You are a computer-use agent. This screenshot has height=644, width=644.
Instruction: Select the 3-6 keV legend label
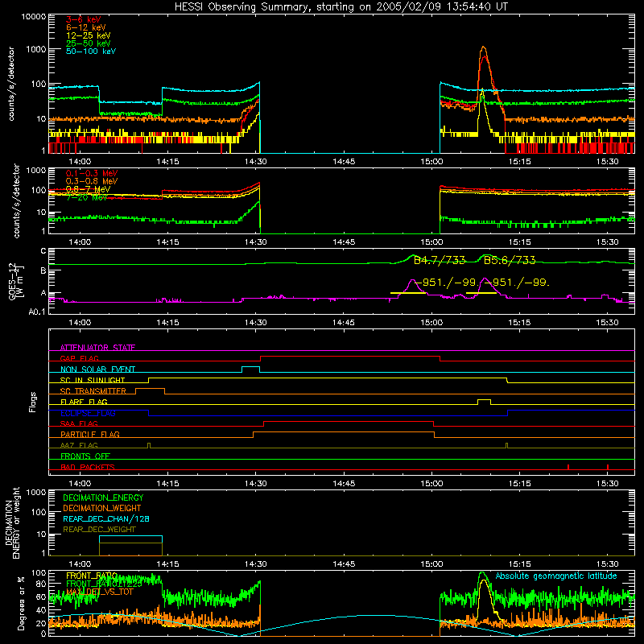click(84, 19)
